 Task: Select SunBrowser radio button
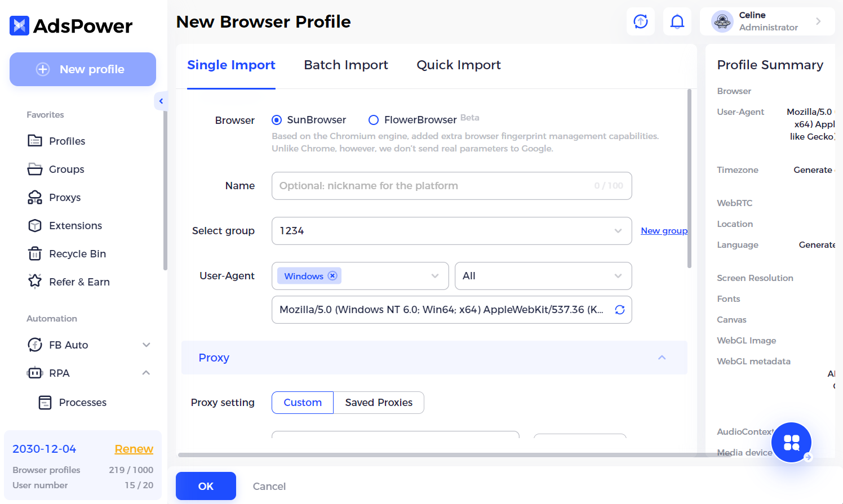tap(277, 120)
